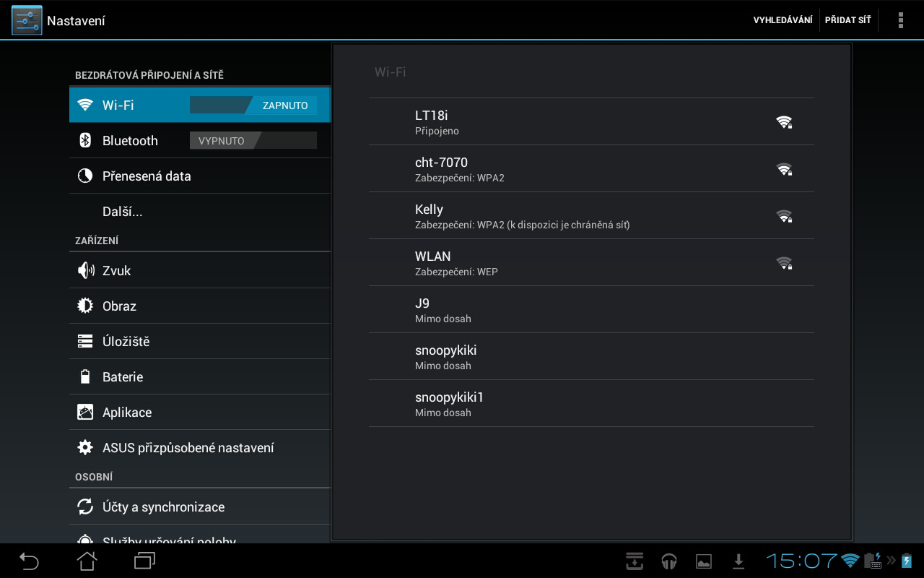Turn off the Wi-Fi ZAPNUTO switch
The width and height of the screenshot is (924, 578).
(253, 105)
